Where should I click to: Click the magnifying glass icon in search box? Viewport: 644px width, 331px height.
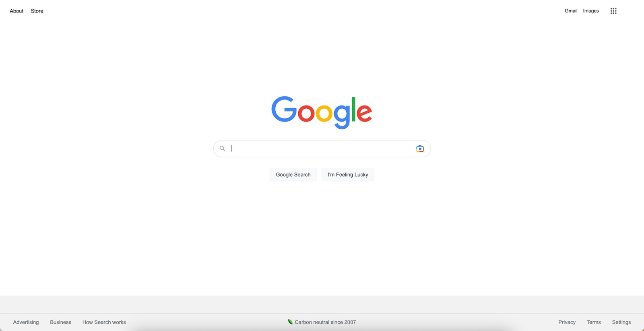click(x=222, y=149)
